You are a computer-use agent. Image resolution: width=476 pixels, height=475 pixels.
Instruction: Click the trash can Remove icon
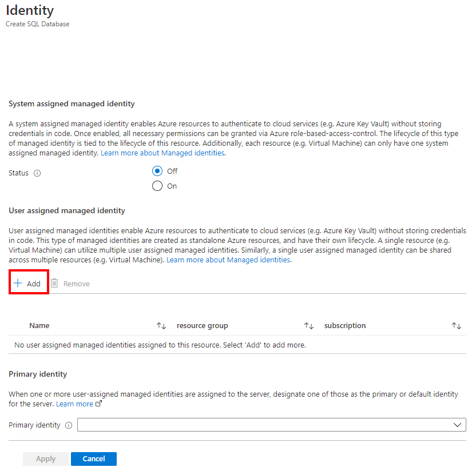54,283
